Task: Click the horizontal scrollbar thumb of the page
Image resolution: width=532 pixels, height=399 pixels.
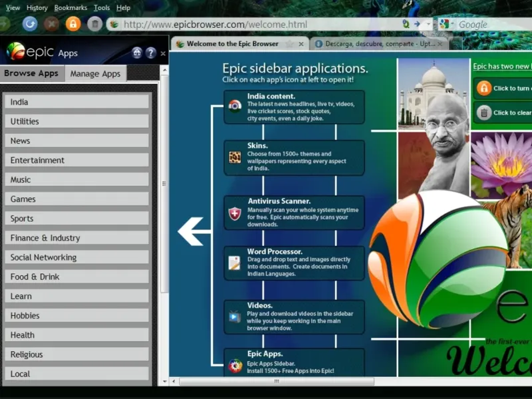Action: pyautogui.click(x=277, y=381)
